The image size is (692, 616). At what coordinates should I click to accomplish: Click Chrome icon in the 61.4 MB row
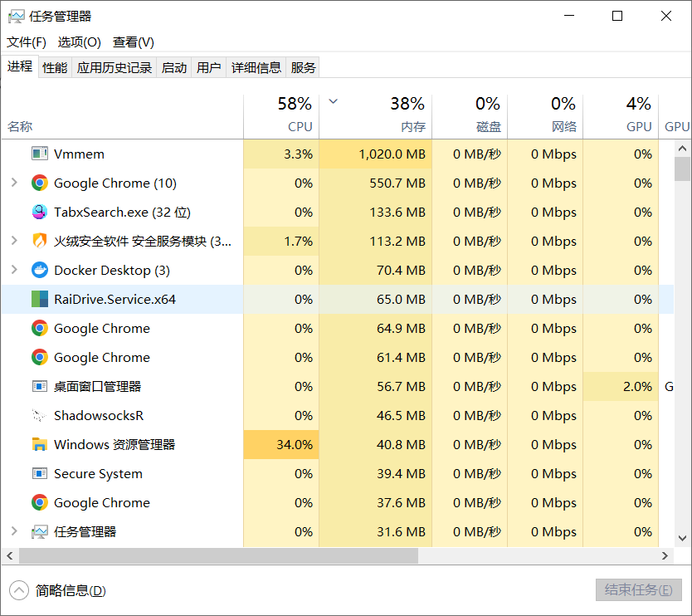click(40, 357)
